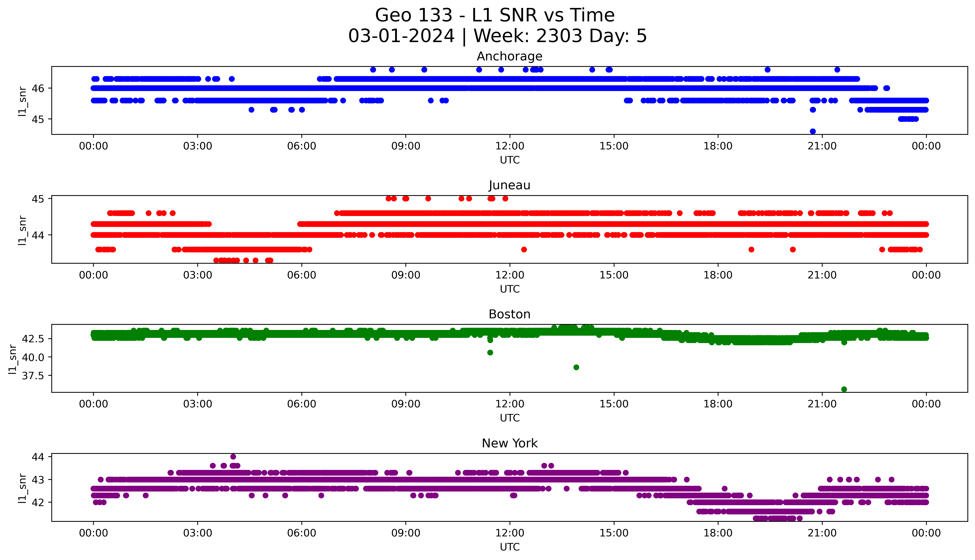Click the "03:00" tick under the Anchorage plot
The image size is (975, 560).
198,146
